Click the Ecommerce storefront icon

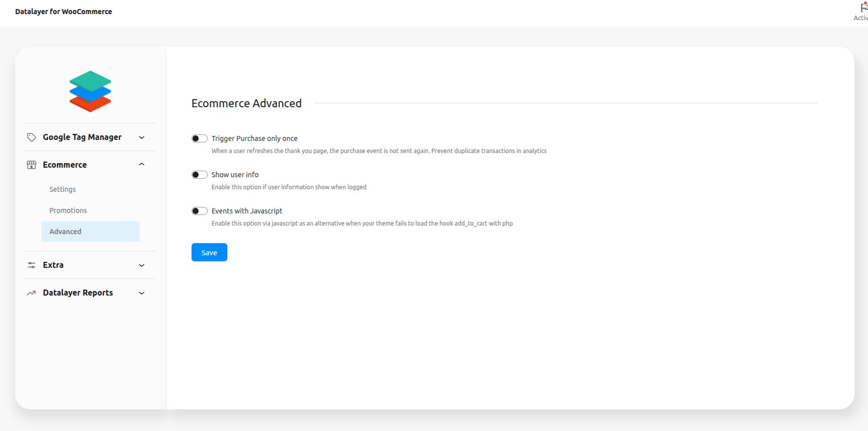(31, 165)
